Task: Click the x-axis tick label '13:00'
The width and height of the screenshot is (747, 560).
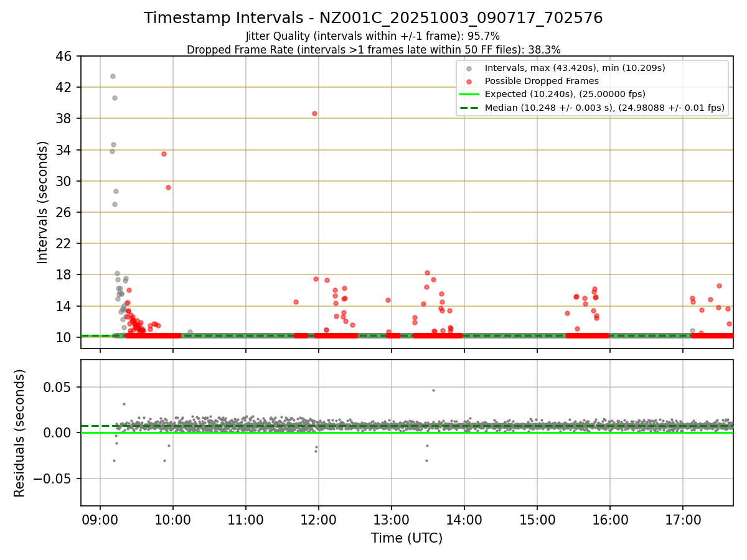Action: click(x=392, y=520)
